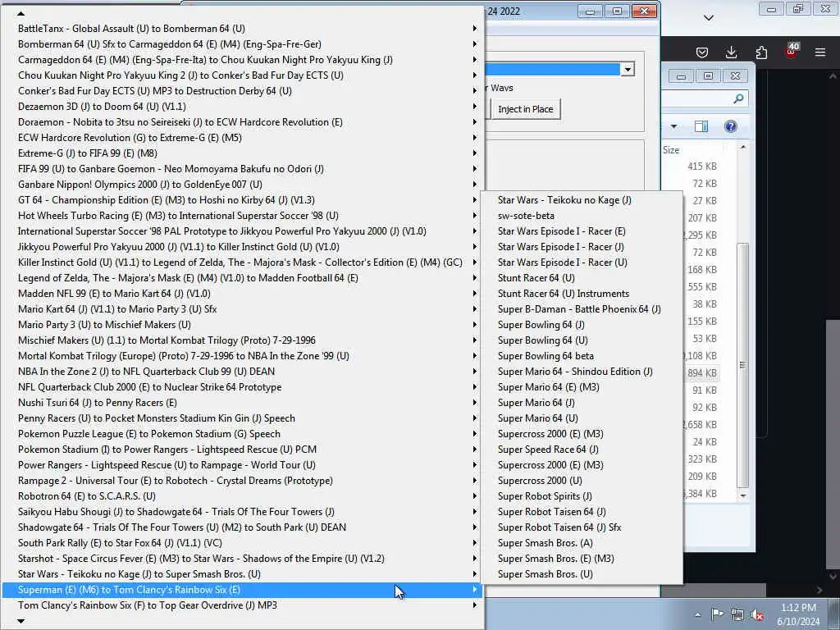
Task: Select Super Smash Bros. (U)
Action: [x=582, y=573]
